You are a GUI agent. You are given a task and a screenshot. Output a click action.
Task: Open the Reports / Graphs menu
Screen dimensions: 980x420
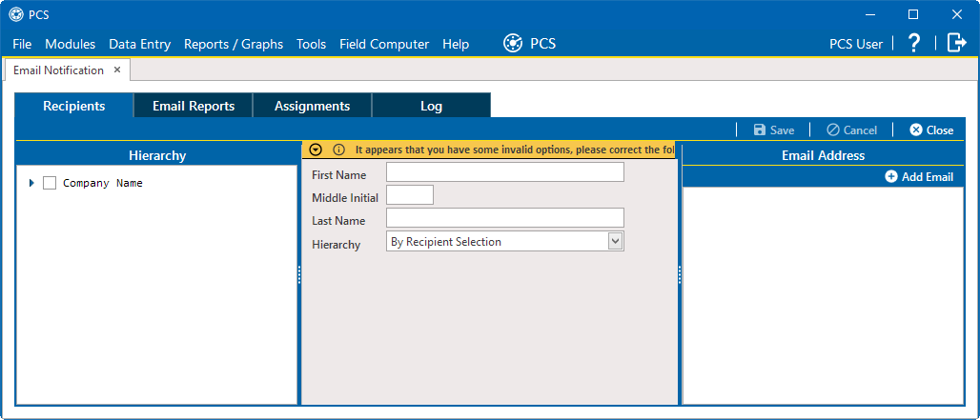click(234, 45)
